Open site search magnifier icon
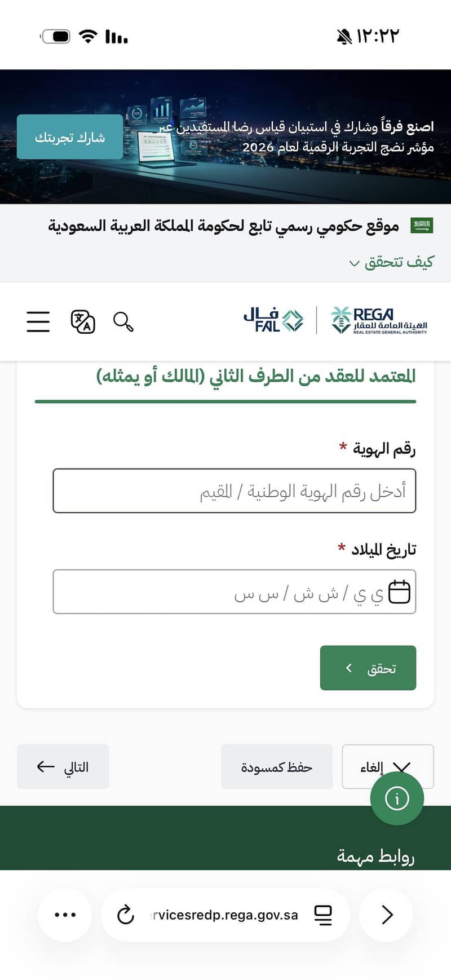Image resolution: width=451 pixels, height=980 pixels. tap(123, 321)
